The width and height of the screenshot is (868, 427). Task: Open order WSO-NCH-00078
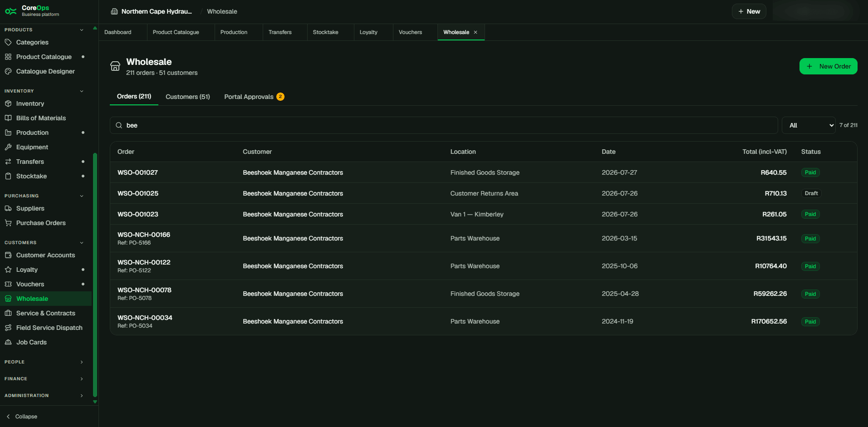(144, 290)
